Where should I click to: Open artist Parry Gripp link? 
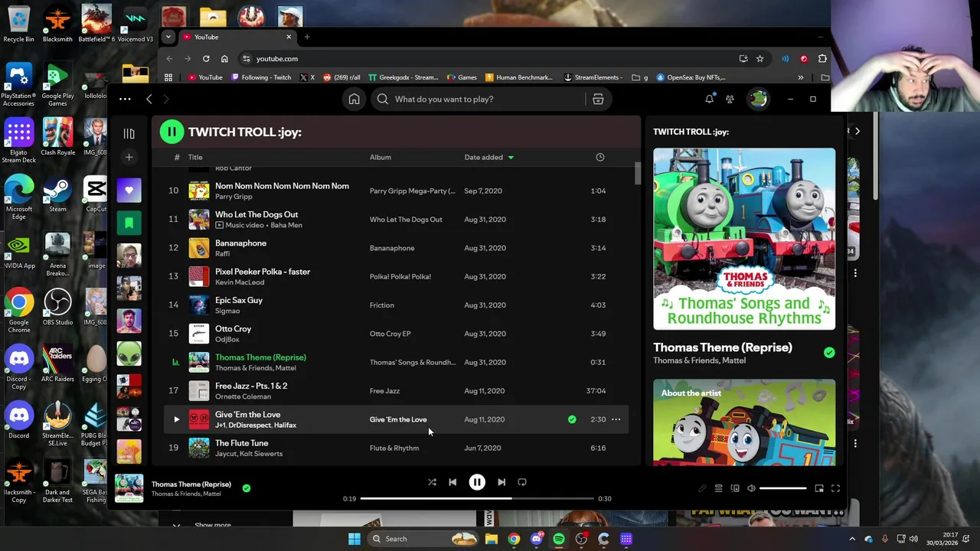click(234, 197)
